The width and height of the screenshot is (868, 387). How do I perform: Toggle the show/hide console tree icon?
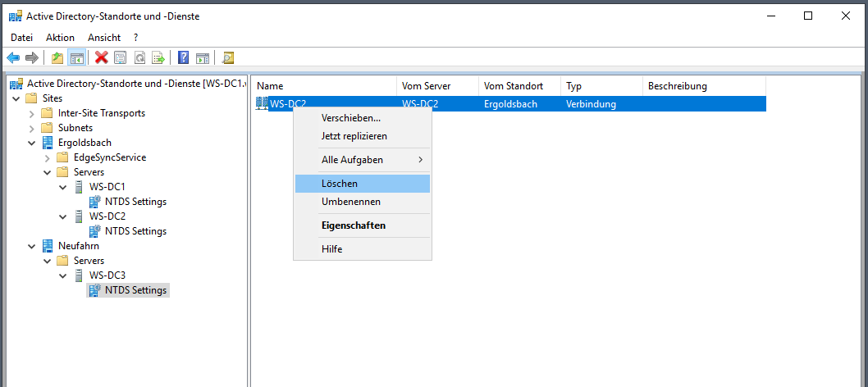click(x=76, y=57)
